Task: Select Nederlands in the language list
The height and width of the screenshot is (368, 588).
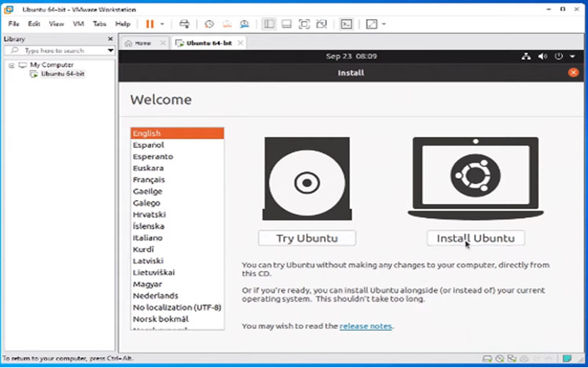Action: [x=177, y=296]
